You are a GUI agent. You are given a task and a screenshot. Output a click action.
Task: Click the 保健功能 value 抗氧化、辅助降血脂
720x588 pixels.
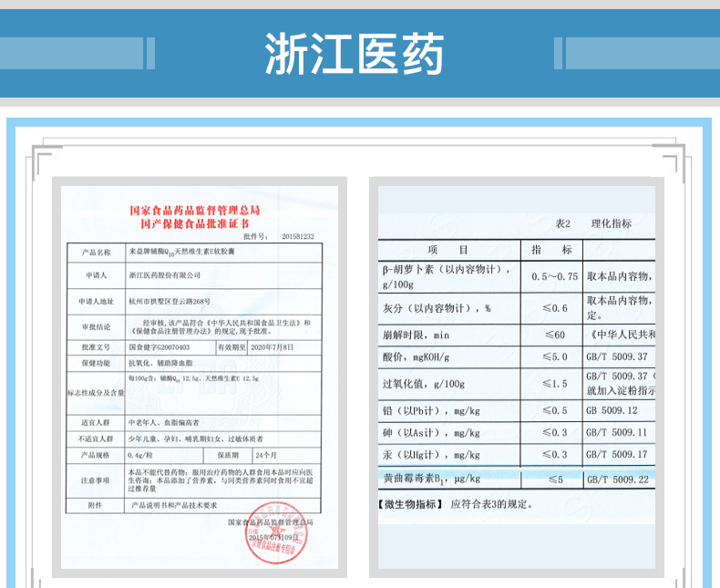160,363
